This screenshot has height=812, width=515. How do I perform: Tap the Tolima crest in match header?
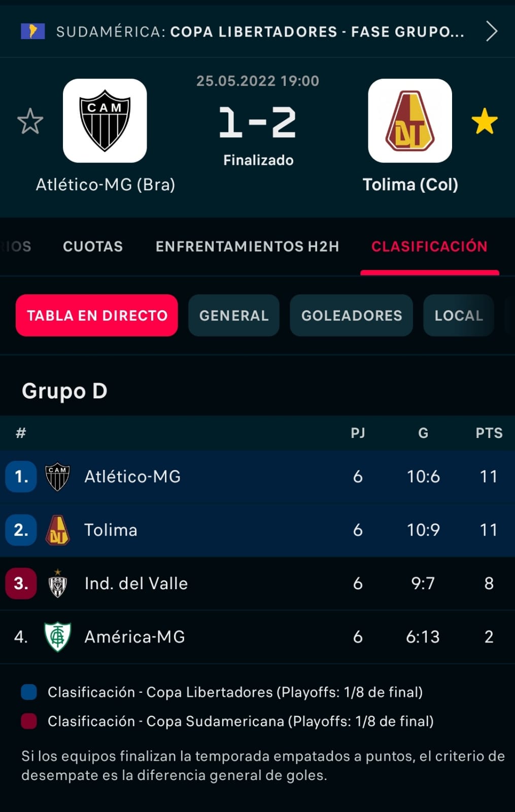point(410,121)
